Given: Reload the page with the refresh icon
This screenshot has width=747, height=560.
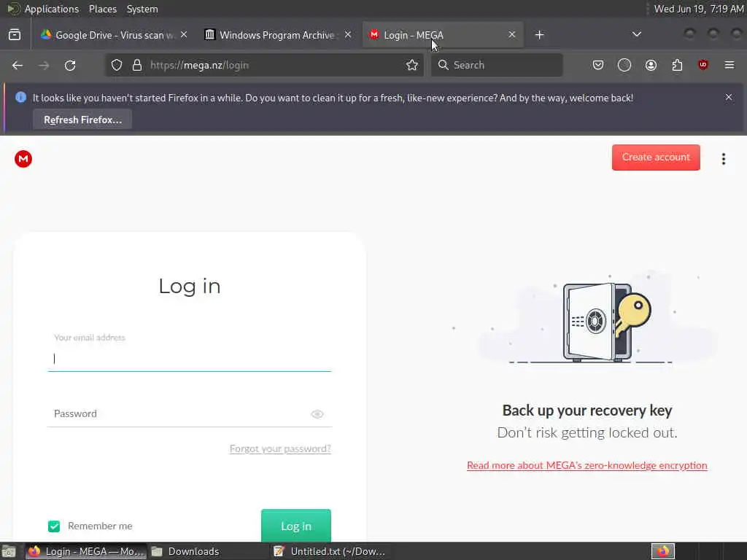Looking at the screenshot, I should coord(70,65).
